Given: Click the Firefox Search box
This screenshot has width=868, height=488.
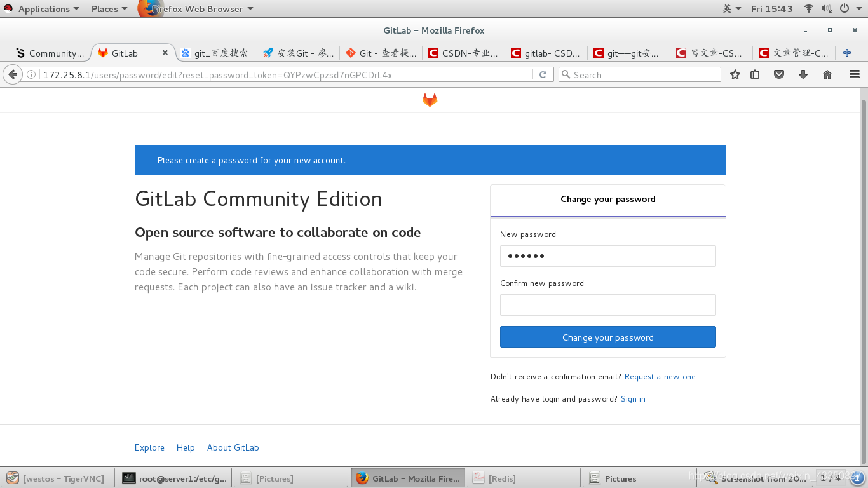Looking at the screenshot, I should (640, 74).
